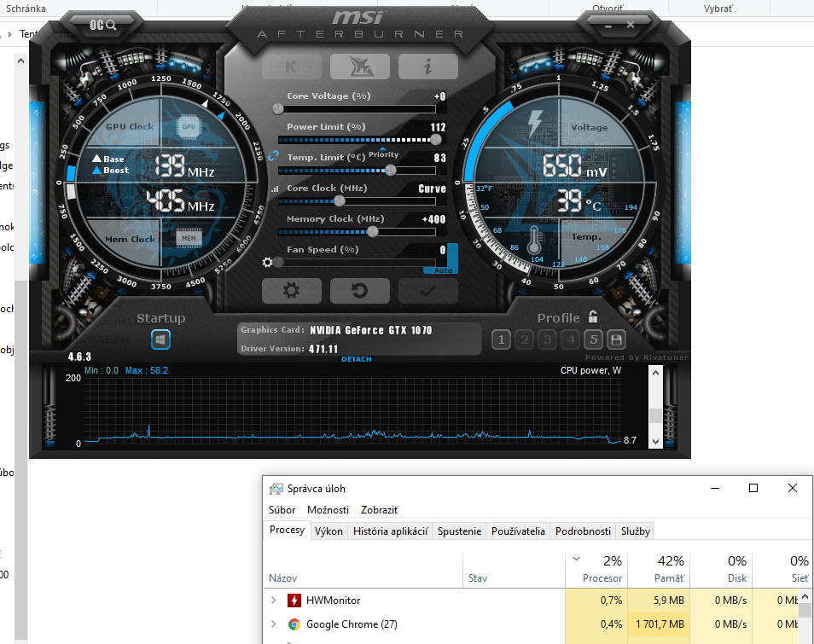The height and width of the screenshot is (644, 814).
Task: Click the Core Clock slider handle
Action: pos(340,200)
